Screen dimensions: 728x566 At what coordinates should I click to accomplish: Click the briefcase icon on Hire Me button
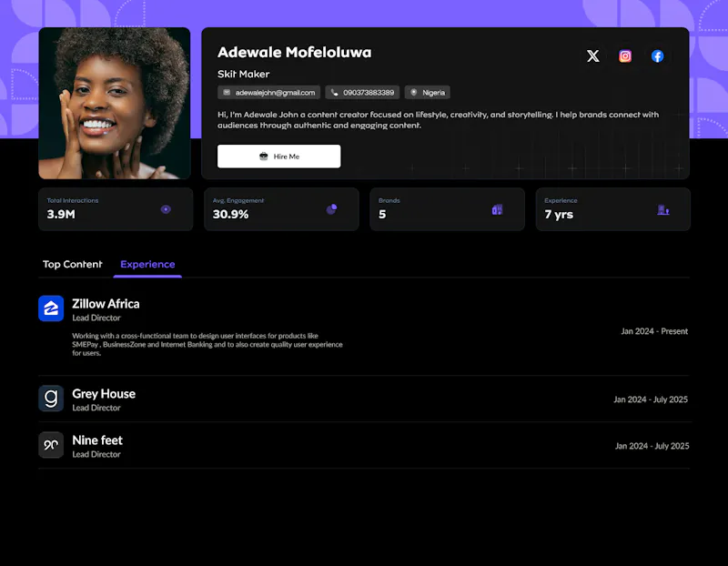click(264, 157)
